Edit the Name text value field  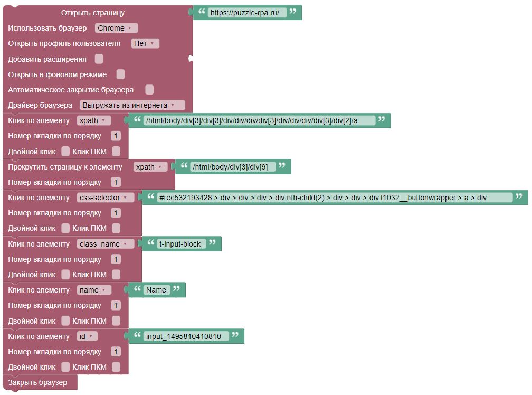pyautogui.click(x=157, y=290)
